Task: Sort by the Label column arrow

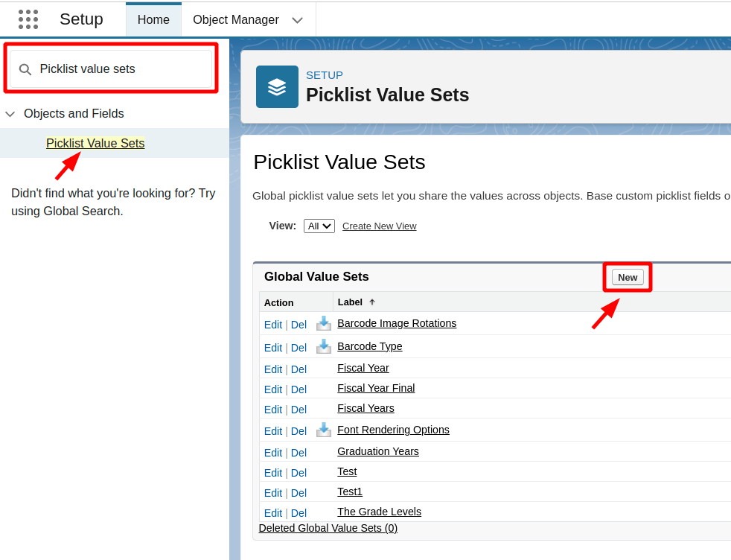Action: pyautogui.click(x=372, y=302)
